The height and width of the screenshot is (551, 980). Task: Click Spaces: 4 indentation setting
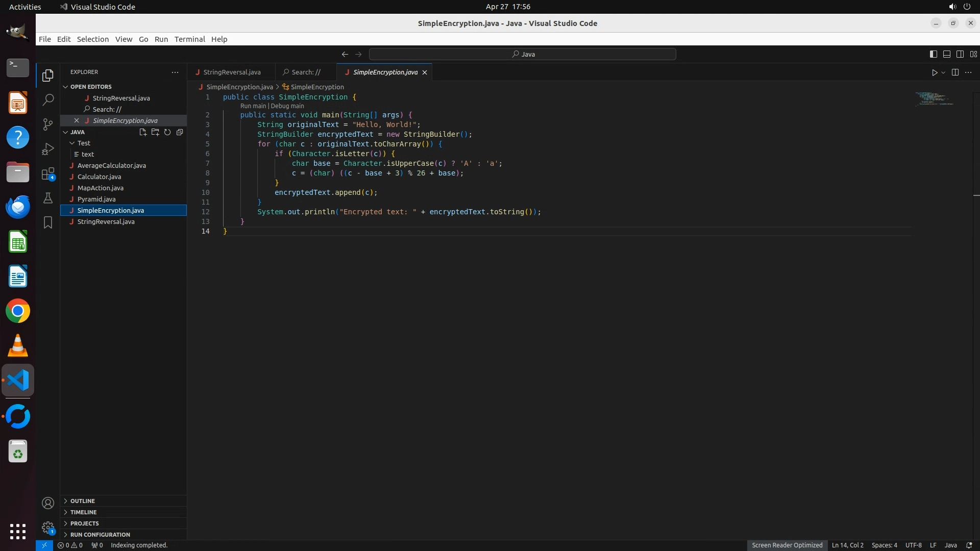click(x=884, y=545)
